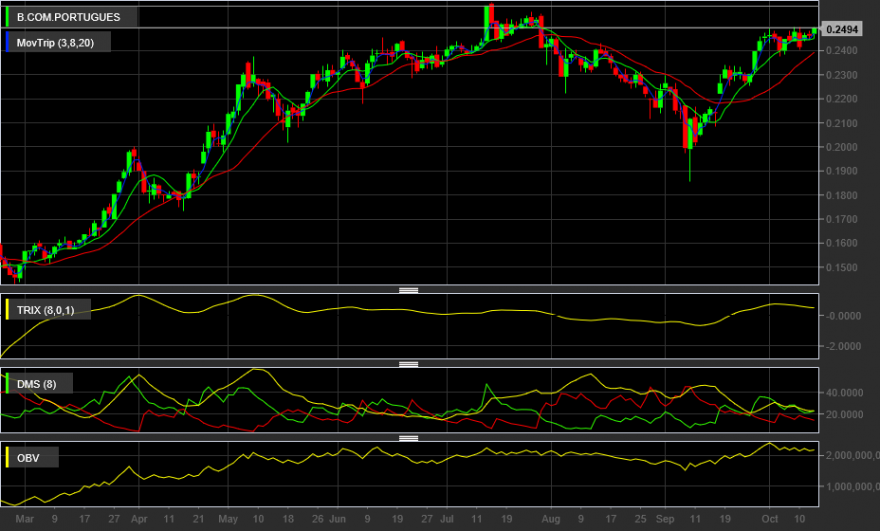Grab the splitter handle above the OBV panel

click(409, 438)
